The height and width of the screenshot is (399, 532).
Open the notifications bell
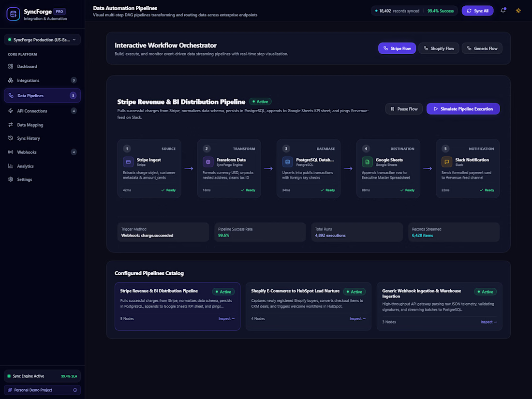click(x=503, y=11)
